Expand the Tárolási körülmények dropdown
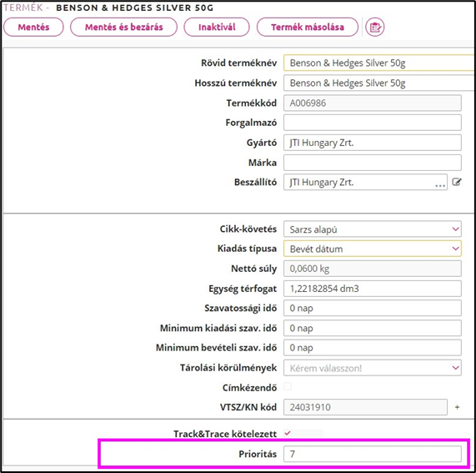The image size is (476, 473). 372,368
